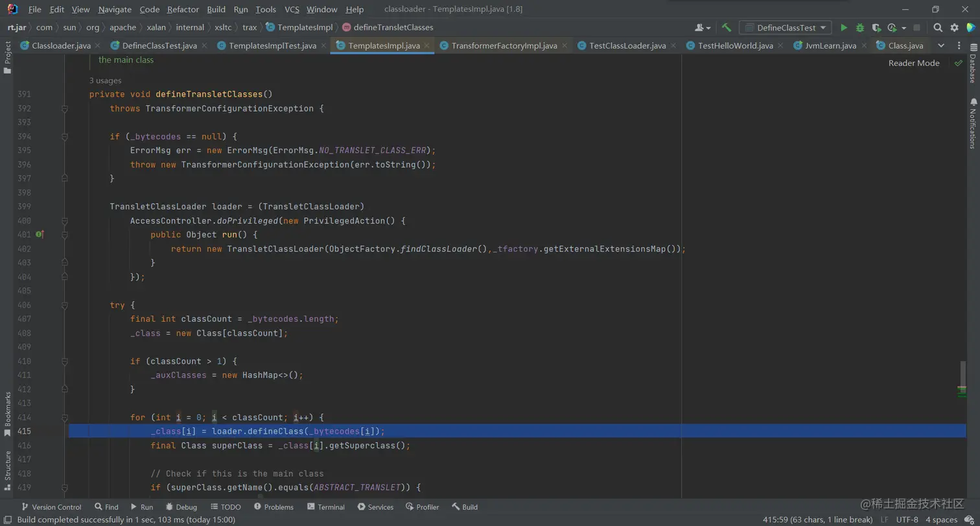Click rt.jar in the breadcrumb bar

pos(17,27)
